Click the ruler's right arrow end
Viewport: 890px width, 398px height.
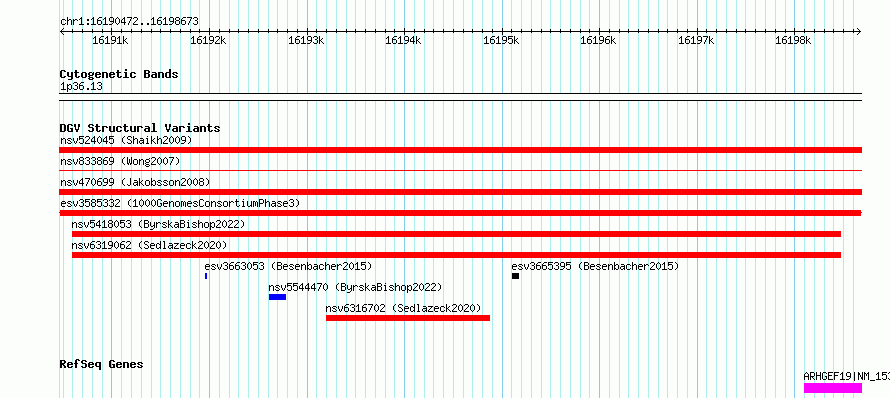(859, 31)
